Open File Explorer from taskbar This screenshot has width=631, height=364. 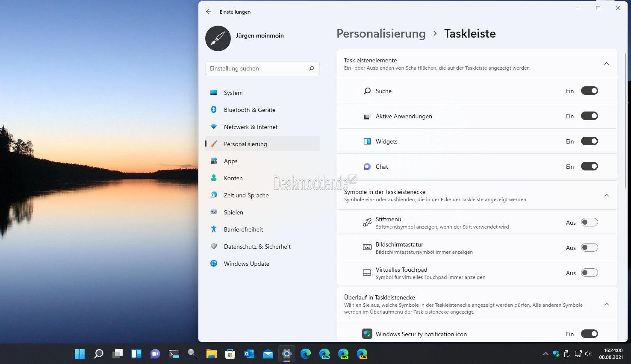coord(212,354)
